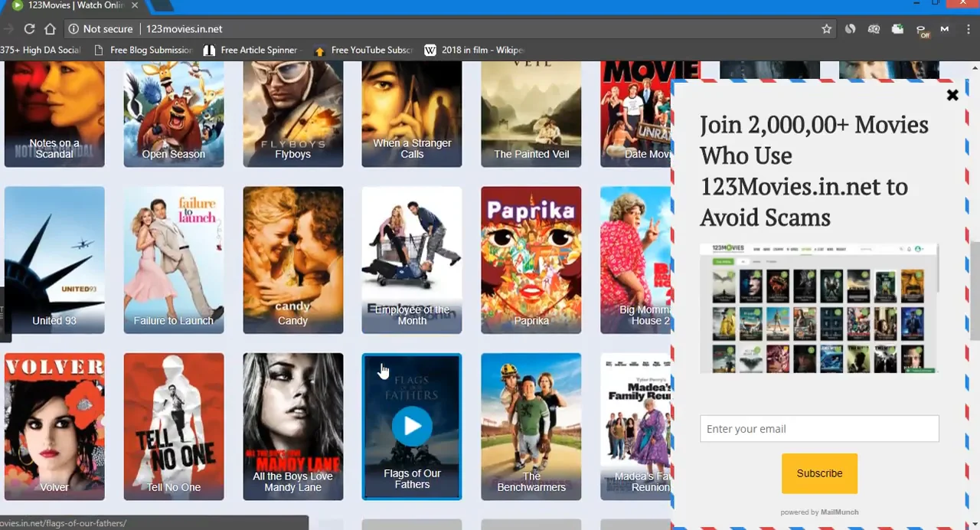Close the subscribe popup with the X
980x530 pixels.
point(952,96)
